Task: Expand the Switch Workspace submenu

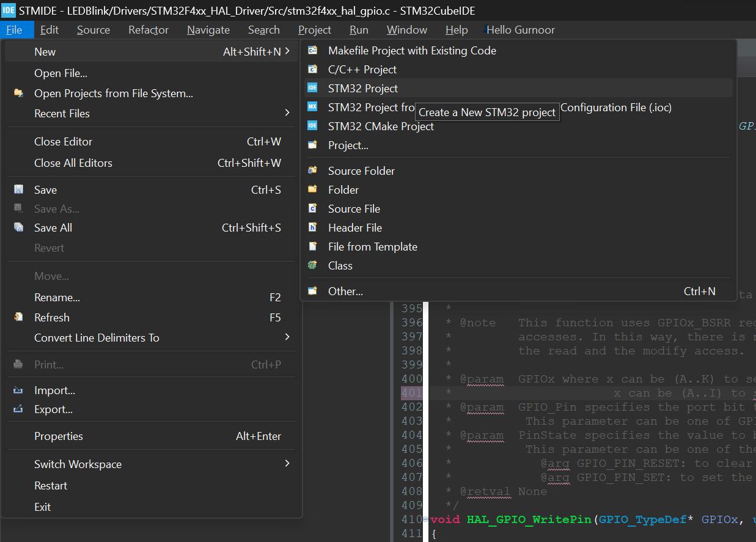Action: click(286, 464)
